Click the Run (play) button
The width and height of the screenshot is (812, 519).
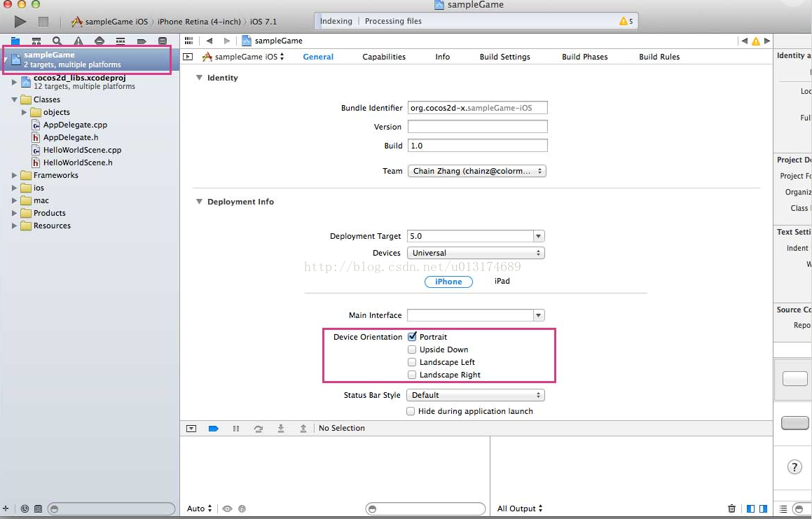(x=20, y=21)
